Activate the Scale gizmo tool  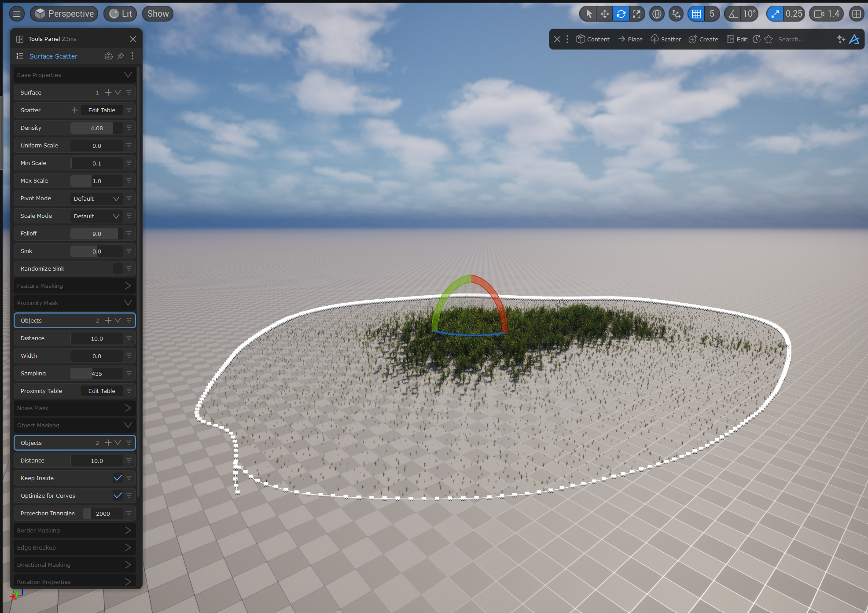point(636,14)
